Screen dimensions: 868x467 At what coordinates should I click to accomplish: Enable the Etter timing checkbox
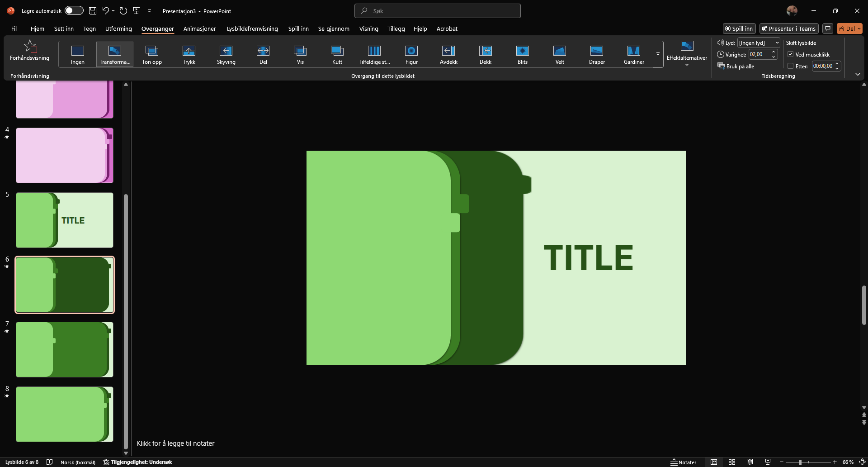(x=791, y=66)
